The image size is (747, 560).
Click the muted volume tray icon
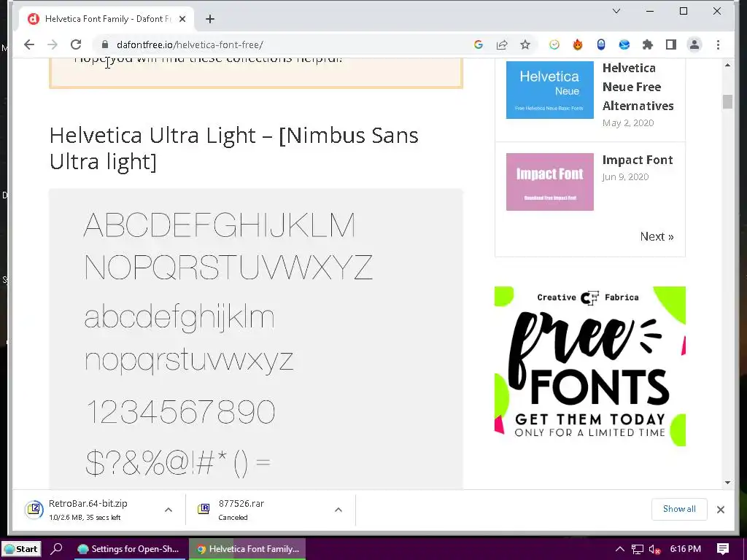pyautogui.click(x=655, y=549)
